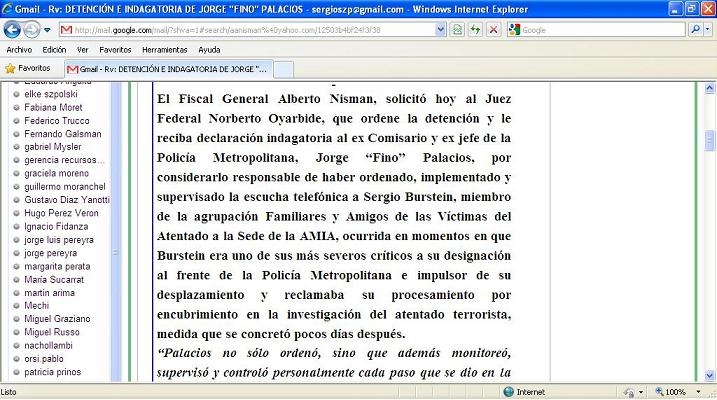Select contact Miguel Graziano
The image size is (717, 400).
(x=57, y=319)
